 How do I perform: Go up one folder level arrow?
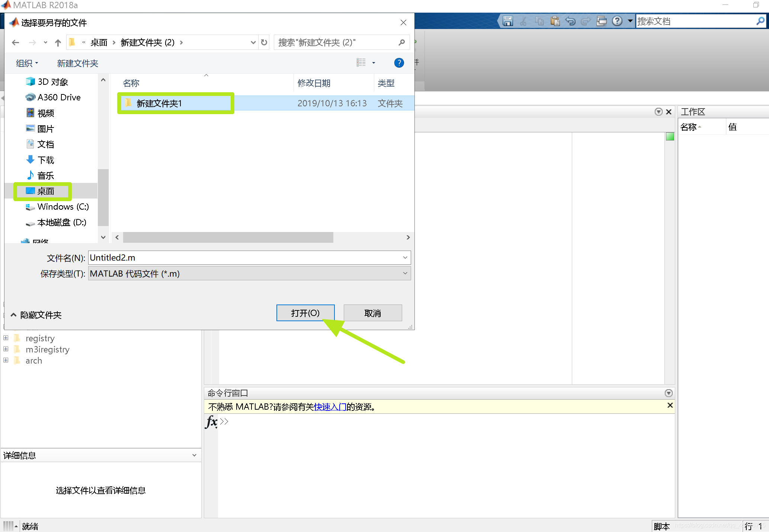(x=58, y=43)
